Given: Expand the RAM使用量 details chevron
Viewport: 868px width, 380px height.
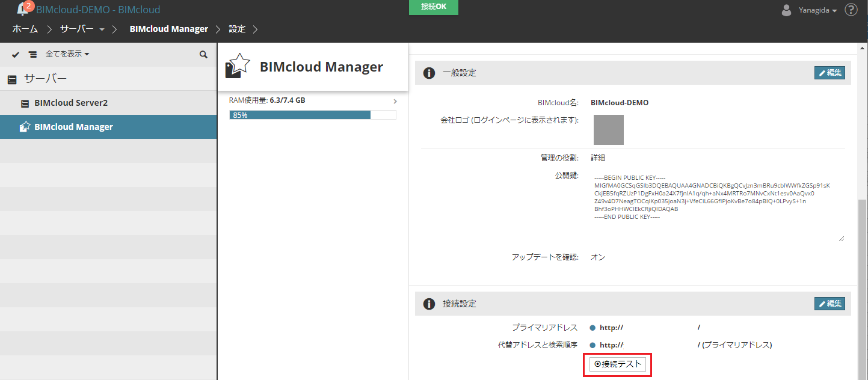Looking at the screenshot, I should (395, 101).
